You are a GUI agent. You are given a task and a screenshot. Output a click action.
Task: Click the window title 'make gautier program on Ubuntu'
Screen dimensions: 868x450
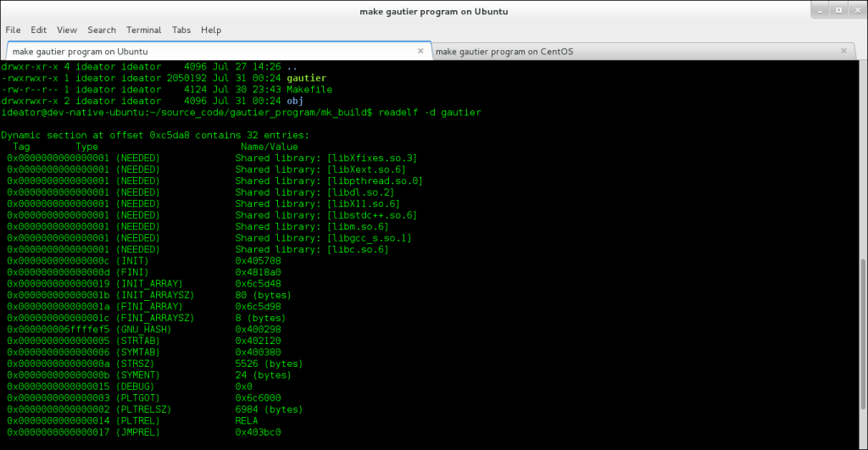coord(433,11)
